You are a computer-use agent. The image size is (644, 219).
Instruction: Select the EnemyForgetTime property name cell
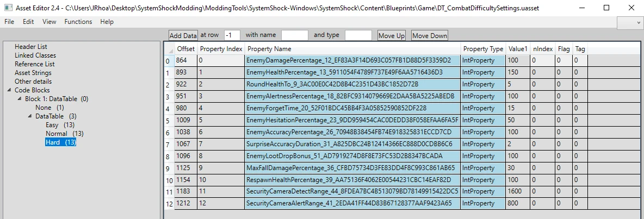tap(352, 108)
